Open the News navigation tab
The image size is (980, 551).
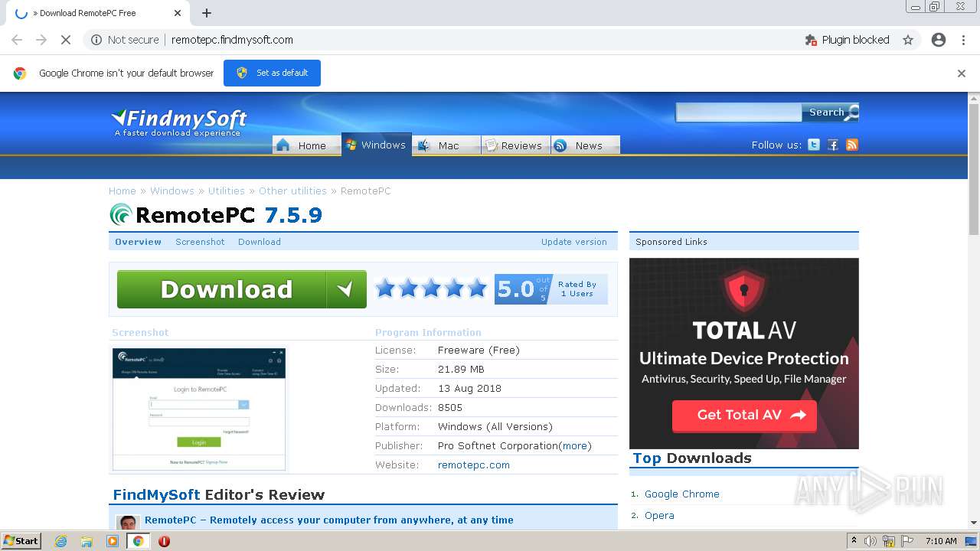(x=586, y=145)
